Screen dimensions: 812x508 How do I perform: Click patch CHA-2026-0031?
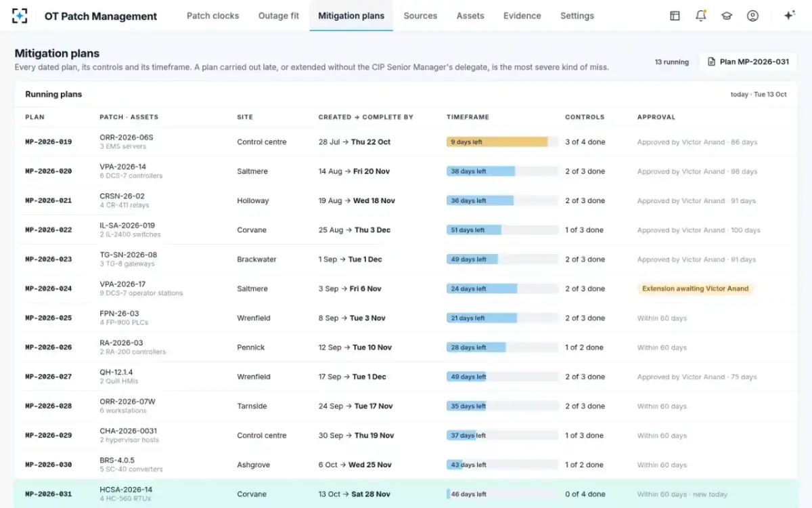pos(128,431)
